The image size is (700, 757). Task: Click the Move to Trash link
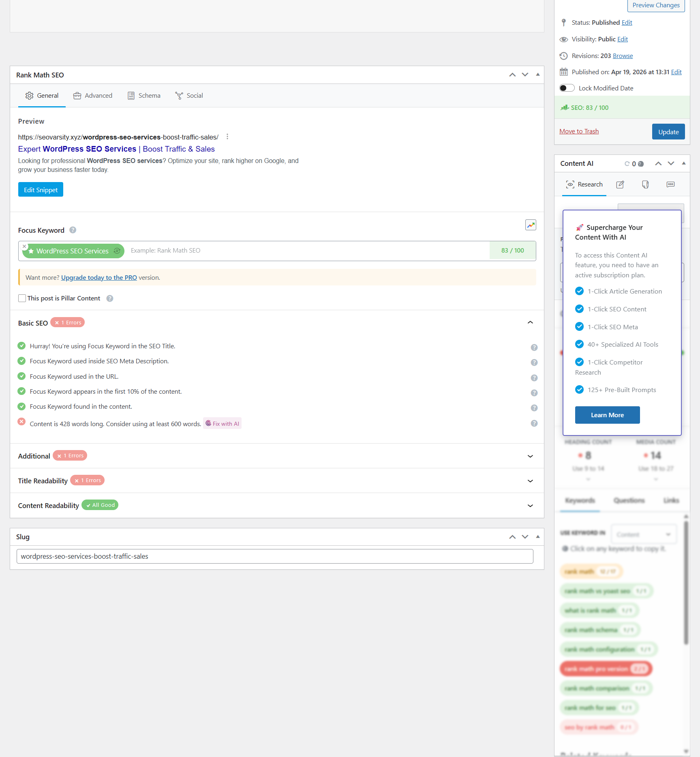coord(579,131)
